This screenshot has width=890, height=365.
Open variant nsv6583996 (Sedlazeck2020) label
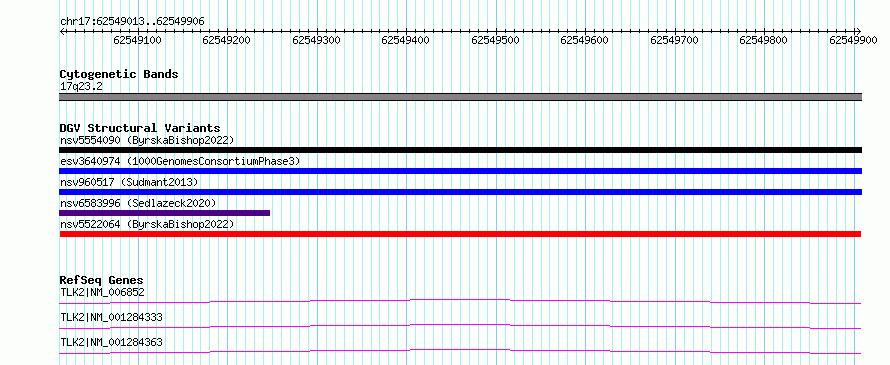(x=138, y=203)
